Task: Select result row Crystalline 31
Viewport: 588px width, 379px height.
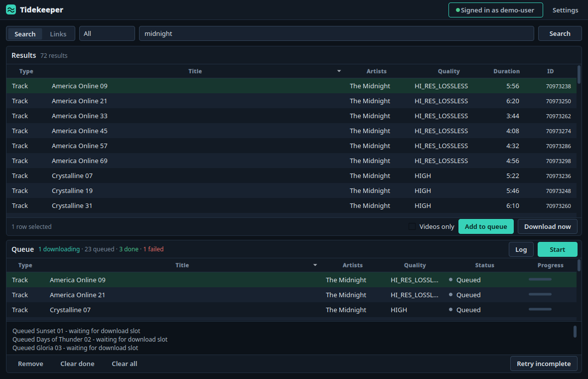Action: click(292, 206)
